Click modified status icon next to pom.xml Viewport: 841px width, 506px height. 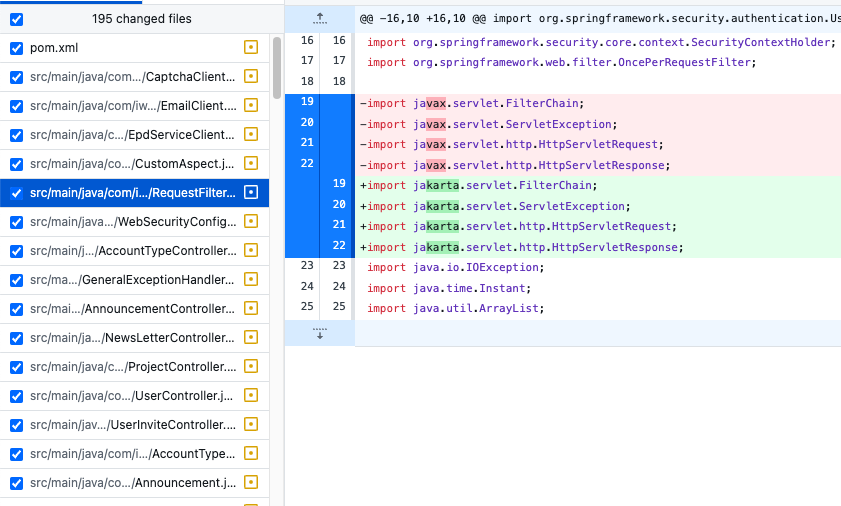[x=250, y=47]
